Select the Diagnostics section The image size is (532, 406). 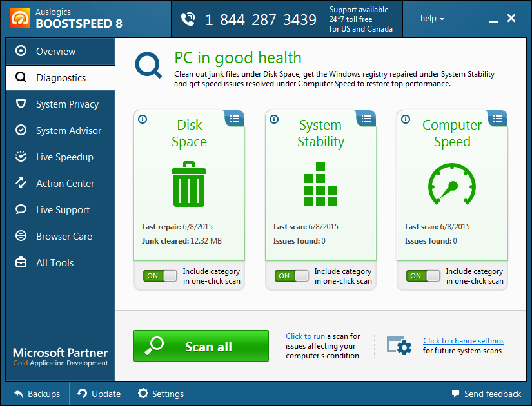point(61,78)
